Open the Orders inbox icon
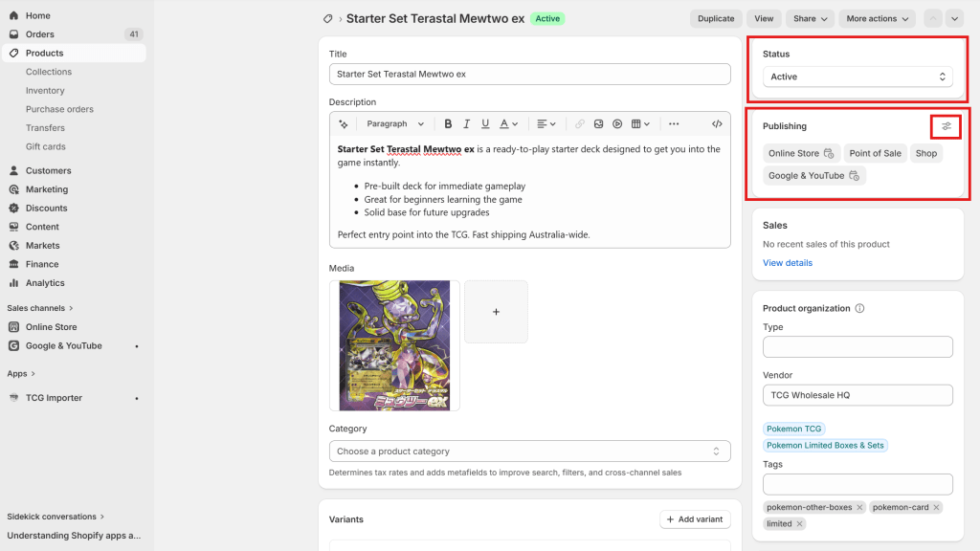This screenshot has width=980, height=551. pyautogui.click(x=13, y=34)
